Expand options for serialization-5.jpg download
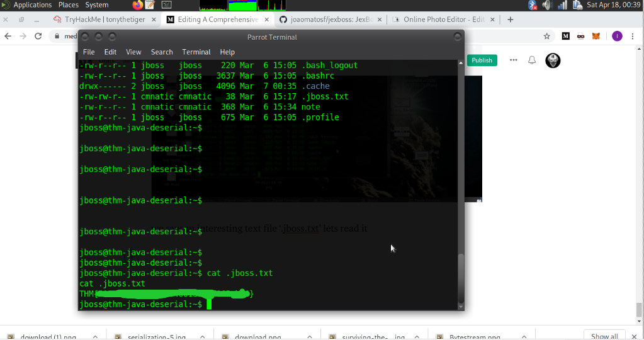The height and width of the screenshot is (340, 644). coord(203,337)
